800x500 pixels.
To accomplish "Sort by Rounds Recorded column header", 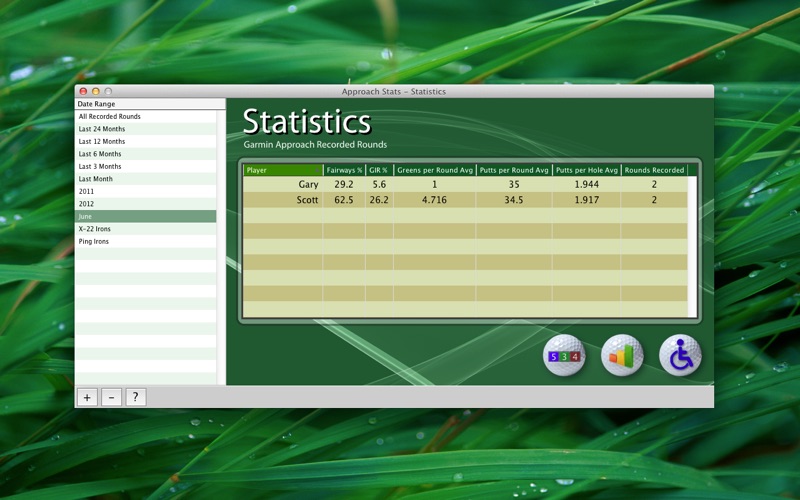I will point(654,170).
